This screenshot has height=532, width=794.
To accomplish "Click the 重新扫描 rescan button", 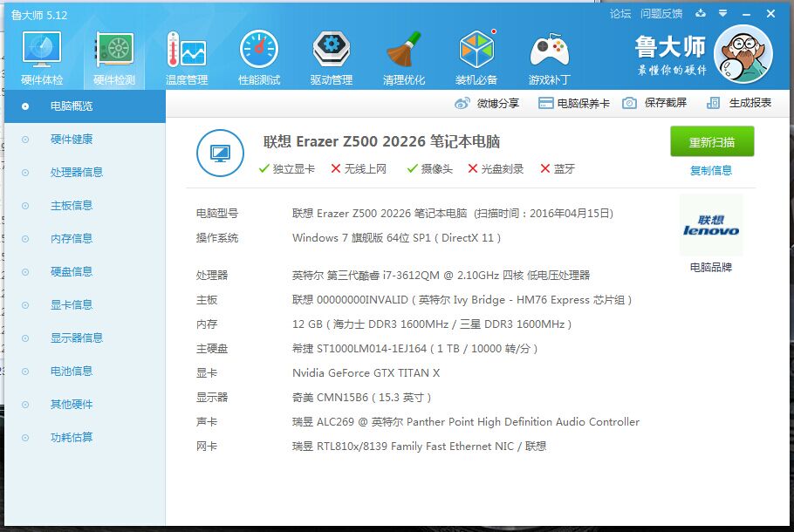I will pyautogui.click(x=712, y=142).
